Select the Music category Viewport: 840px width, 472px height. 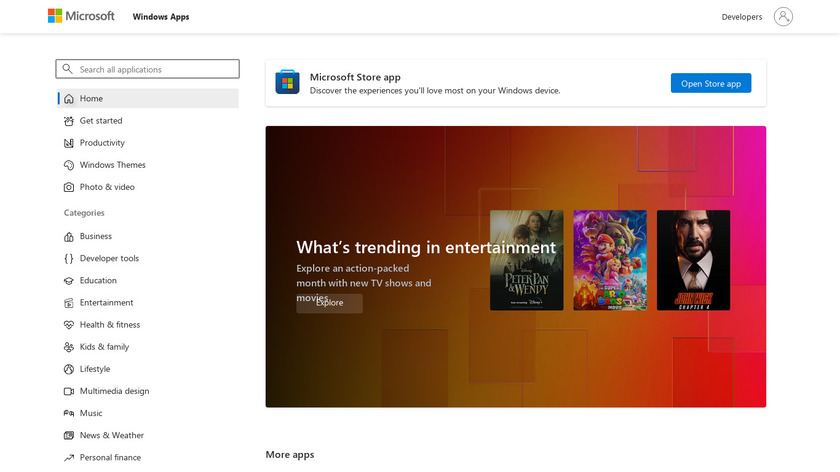[148, 413]
